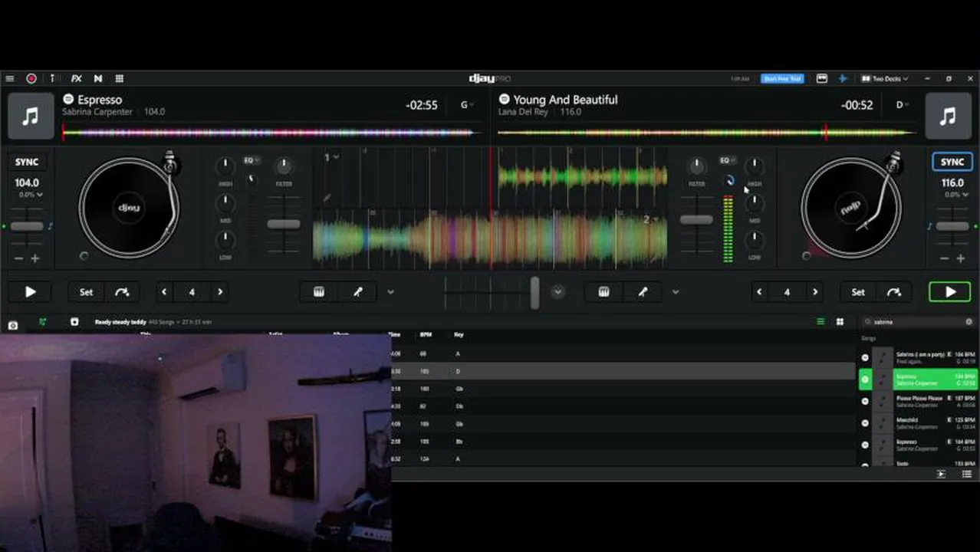Click the BPM column header
Screen dimensions: 980x552
[426, 334]
